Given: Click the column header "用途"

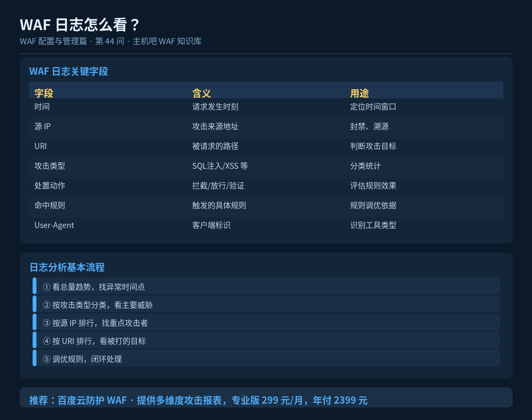Looking at the screenshot, I should (x=360, y=93).
